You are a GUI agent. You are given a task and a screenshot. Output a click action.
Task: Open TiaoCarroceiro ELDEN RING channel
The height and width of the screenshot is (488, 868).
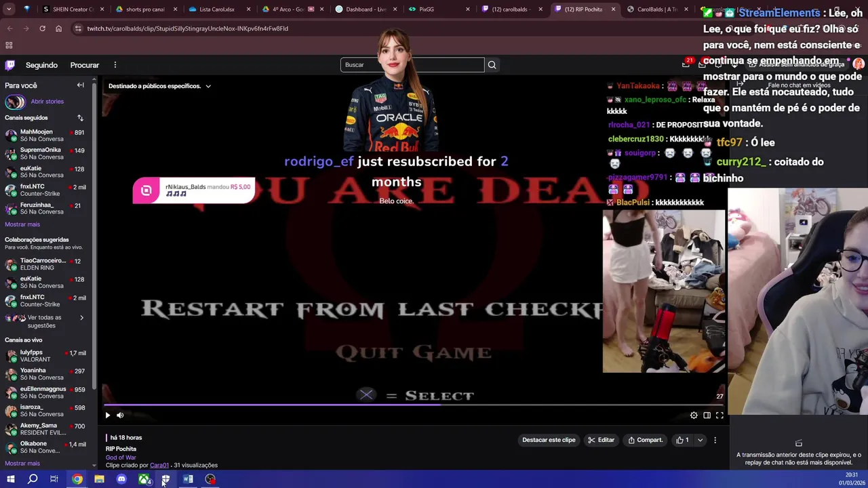[x=46, y=264]
